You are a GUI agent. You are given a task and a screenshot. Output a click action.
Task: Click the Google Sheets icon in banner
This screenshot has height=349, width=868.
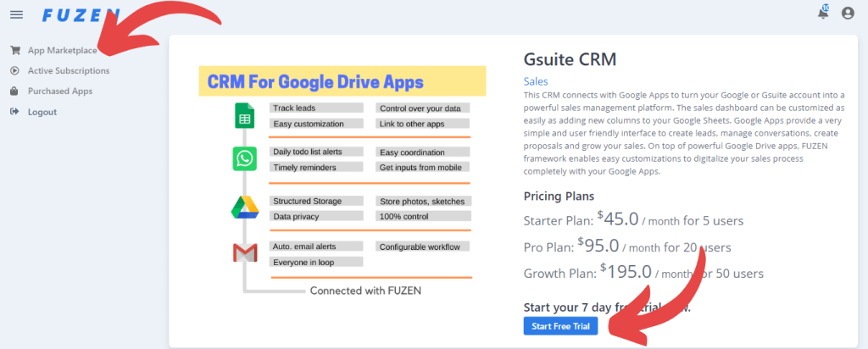click(x=244, y=116)
